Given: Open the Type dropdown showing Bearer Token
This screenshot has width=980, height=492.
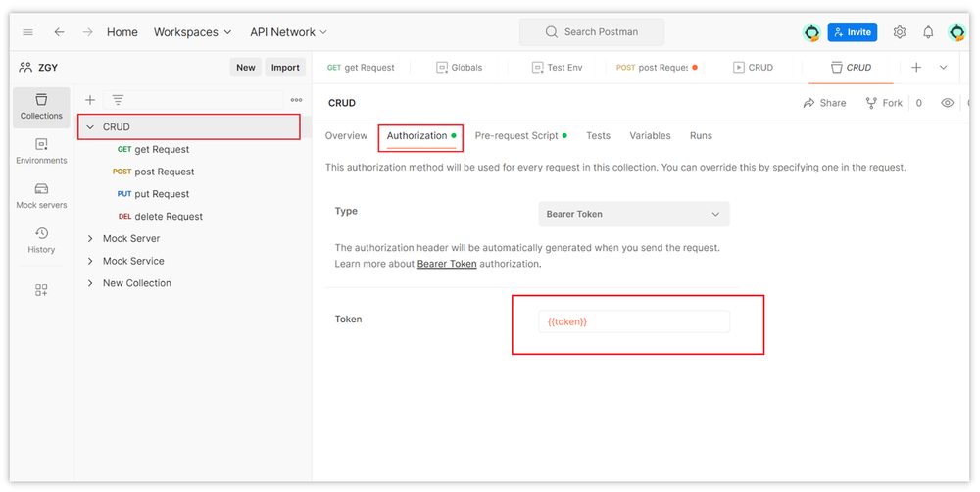Looking at the screenshot, I should [x=633, y=214].
